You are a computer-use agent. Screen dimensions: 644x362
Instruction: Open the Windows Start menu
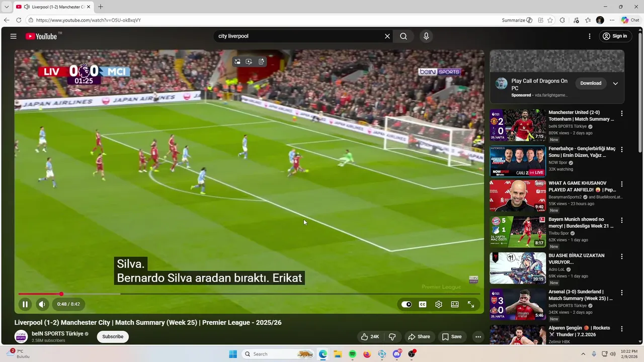[x=233, y=354]
